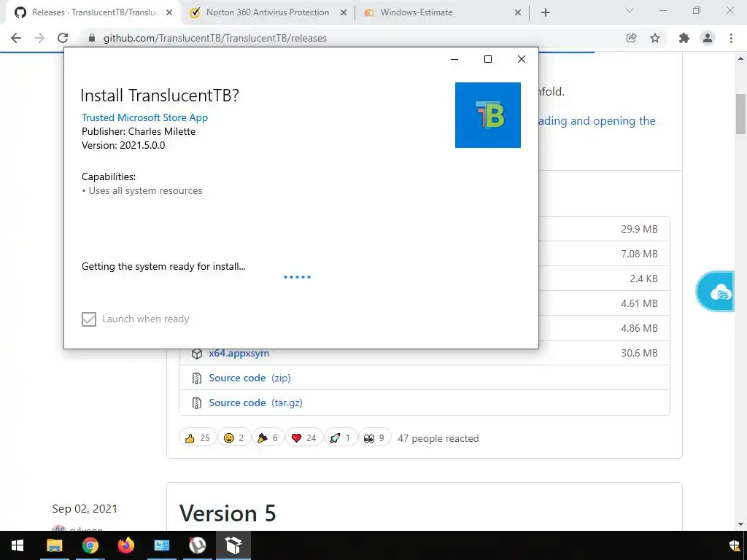This screenshot has width=747, height=560.
Task: Click the archive icon beside Source code (tar.gz)
Action: coord(197,402)
